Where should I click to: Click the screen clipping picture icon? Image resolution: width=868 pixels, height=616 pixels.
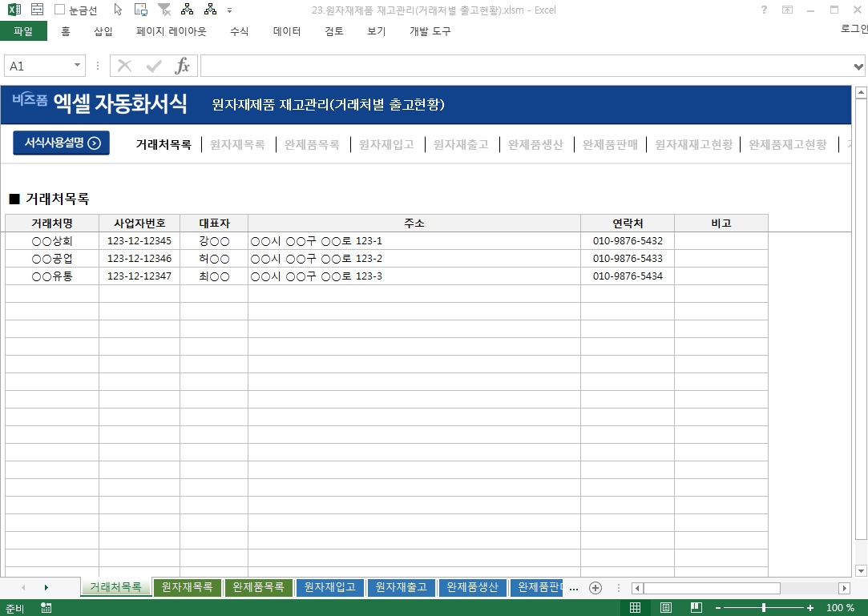point(141,10)
